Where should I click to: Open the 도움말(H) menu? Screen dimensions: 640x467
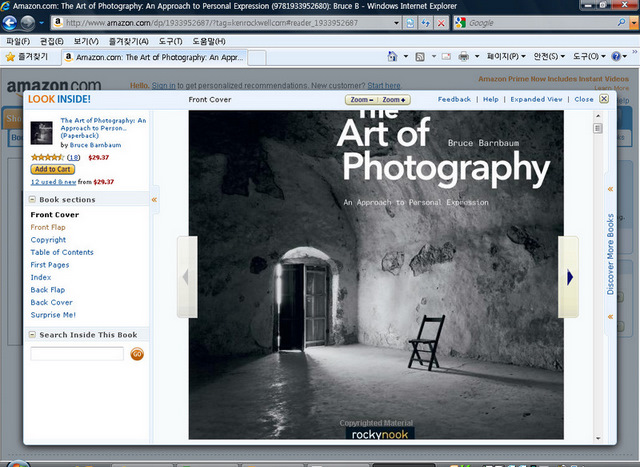pyautogui.click(x=209, y=41)
